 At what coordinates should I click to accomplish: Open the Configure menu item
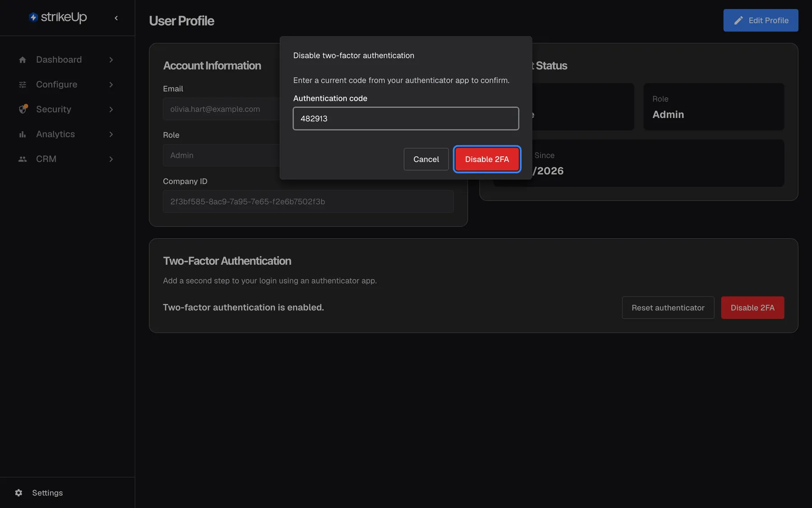click(x=66, y=84)
